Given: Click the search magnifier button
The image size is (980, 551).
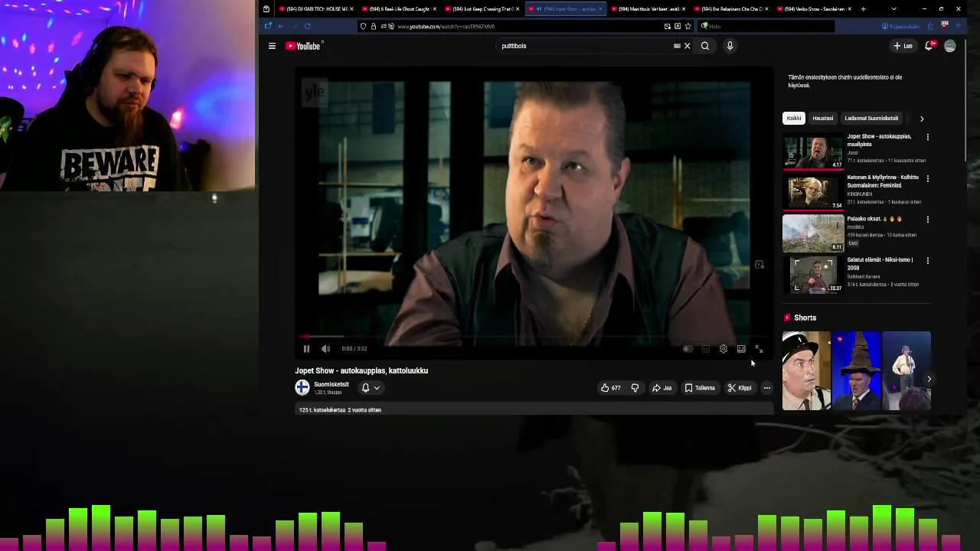Looking at the screenshot, I should pos(705,46).
